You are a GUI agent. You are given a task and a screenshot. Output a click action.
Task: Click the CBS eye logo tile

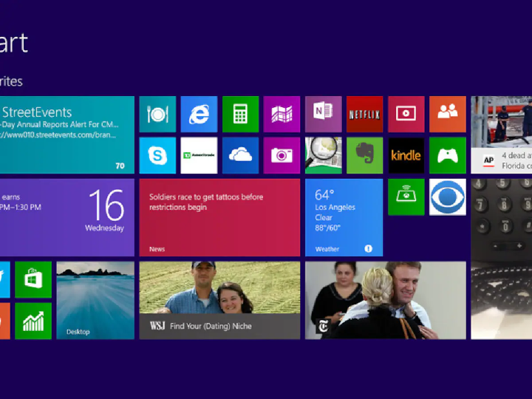[x=447, y=197]
